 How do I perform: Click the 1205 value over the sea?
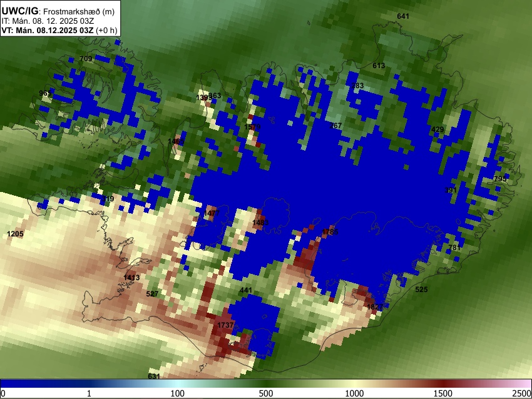(x=15, y=234)
